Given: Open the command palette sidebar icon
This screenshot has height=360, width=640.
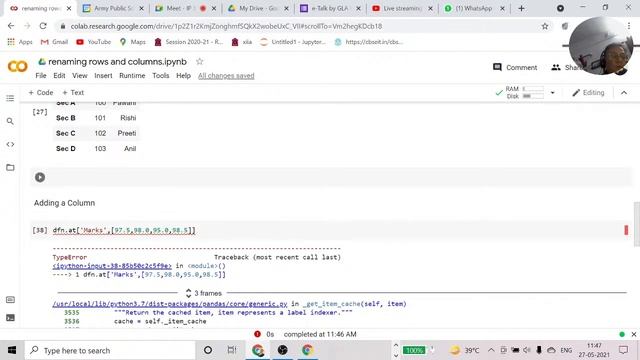Looking at the screenshot, I should (x=10, y=300).
